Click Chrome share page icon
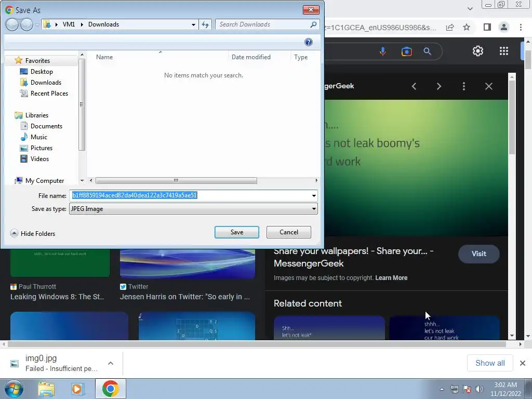 450,28
